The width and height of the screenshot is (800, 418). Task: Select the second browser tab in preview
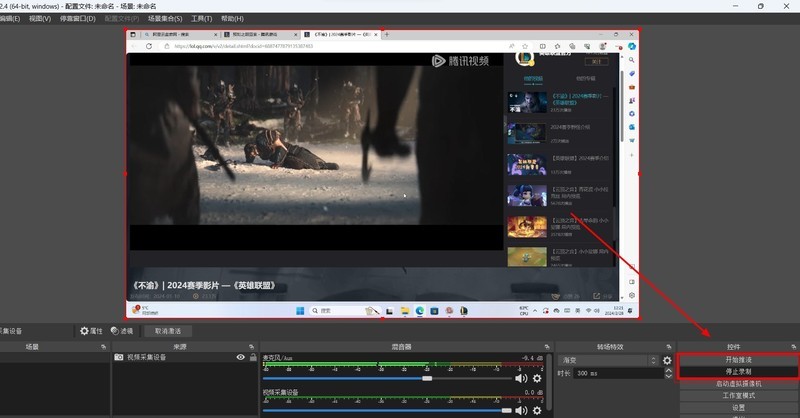(260, 34)
